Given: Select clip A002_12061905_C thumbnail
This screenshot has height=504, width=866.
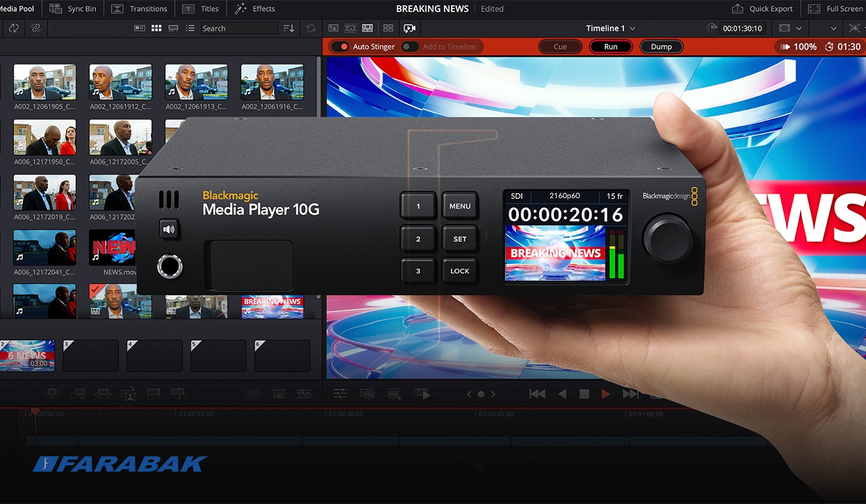Looking at the screenshot, I should pyautogui.click(x=45, y=81).
